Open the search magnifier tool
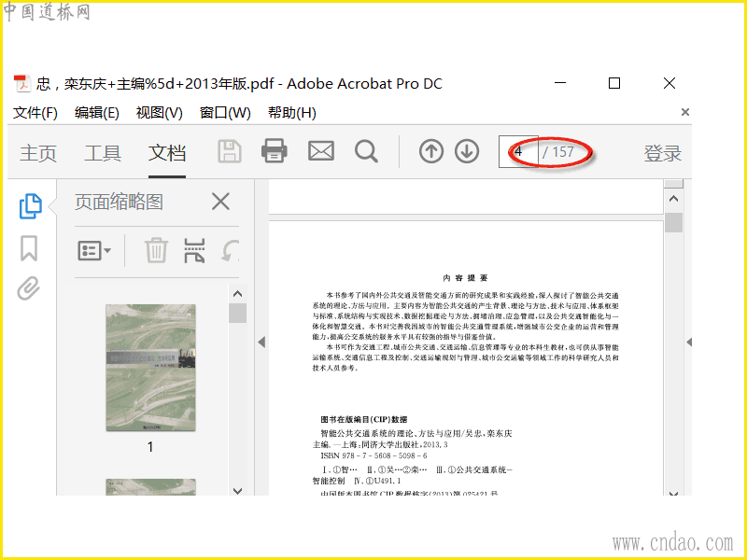747x560 pixels. click(366, 151)
